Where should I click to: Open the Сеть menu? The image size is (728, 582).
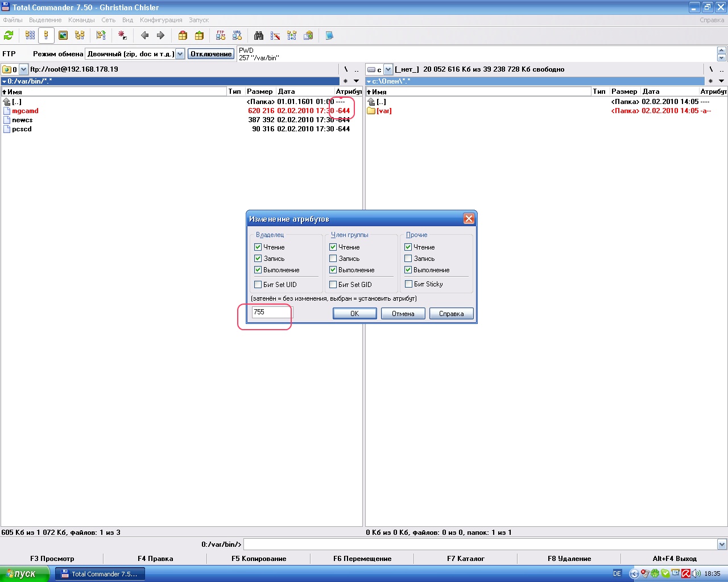(108, 20)
